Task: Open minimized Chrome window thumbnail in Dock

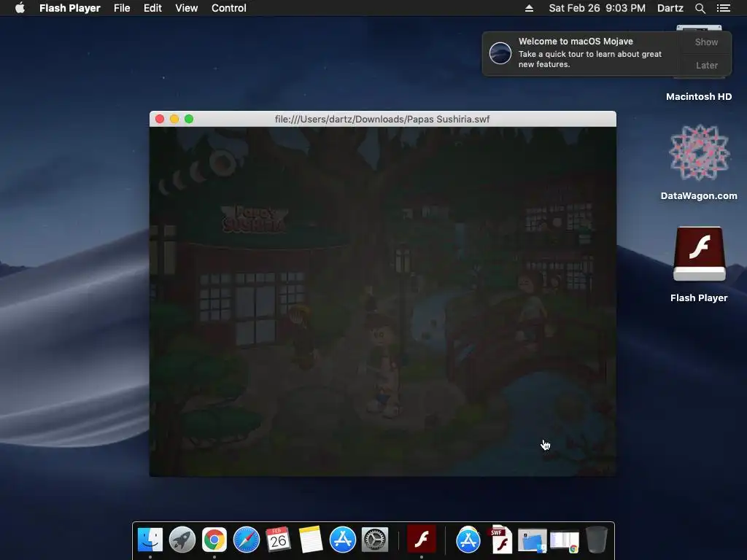Action: pos(565,542)
